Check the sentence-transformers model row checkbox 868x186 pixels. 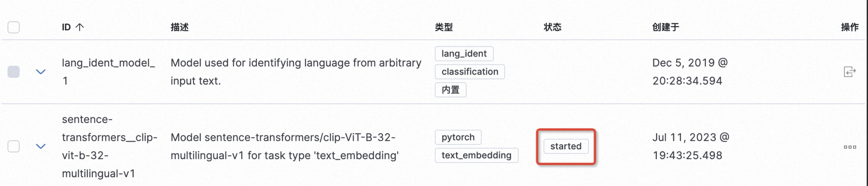point(13,146)
